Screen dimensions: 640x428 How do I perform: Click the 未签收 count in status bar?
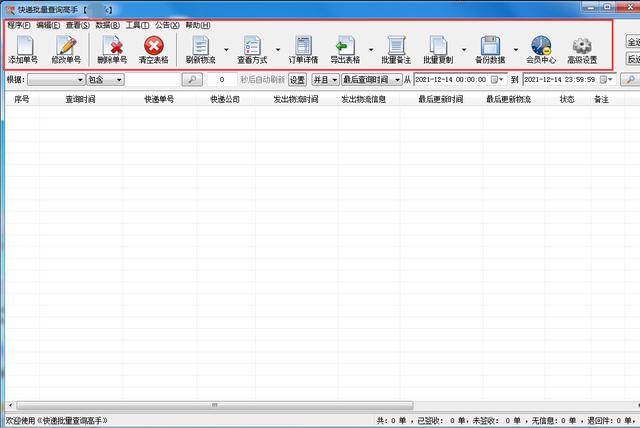coord(496,421)
